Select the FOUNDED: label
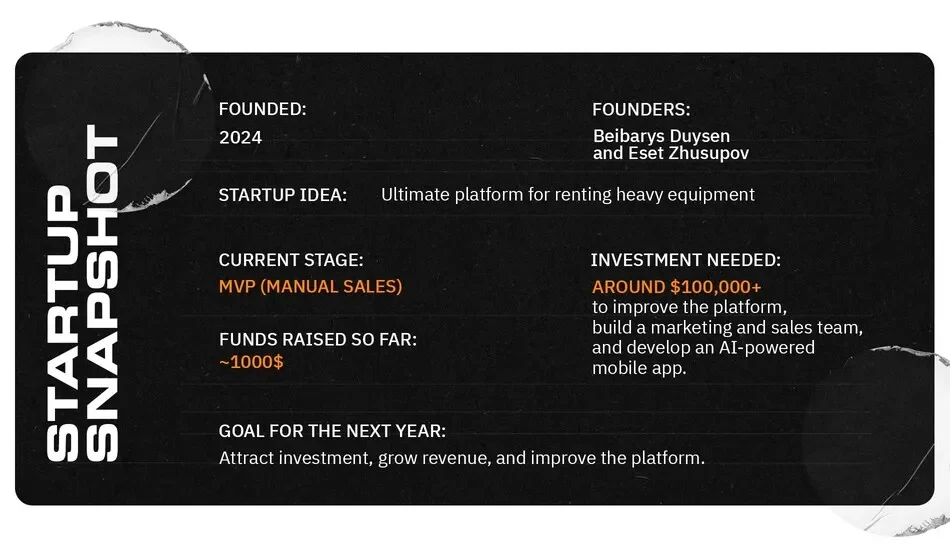This screenshot has height=550, width=950. pyautogui.click(x=262, y=109)
